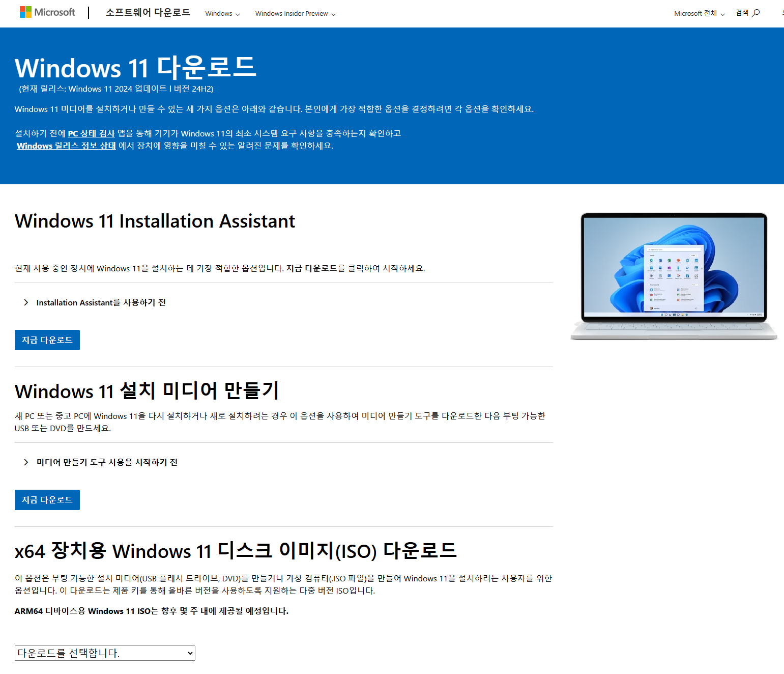The width and height of the screenshot is (784, 674).
Task: Click the Installation Assistant 지금 다운로드 button
Action: point(47,340)
